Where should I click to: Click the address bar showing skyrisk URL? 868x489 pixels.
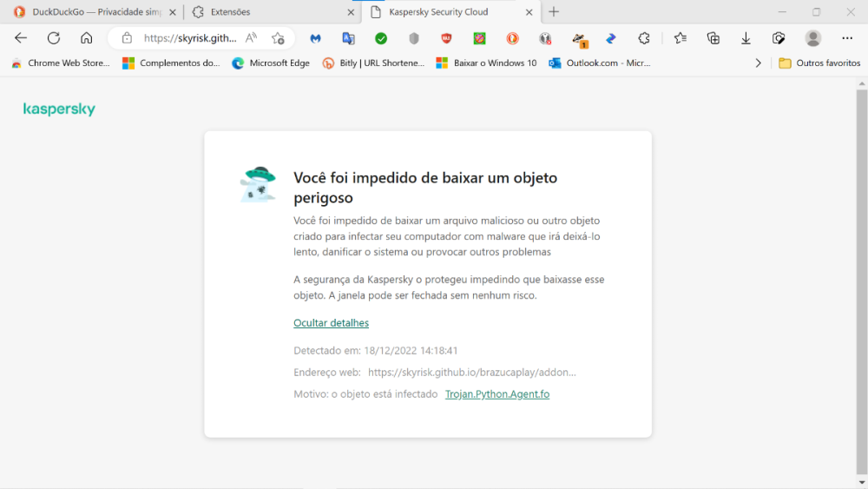click(190, 38)
